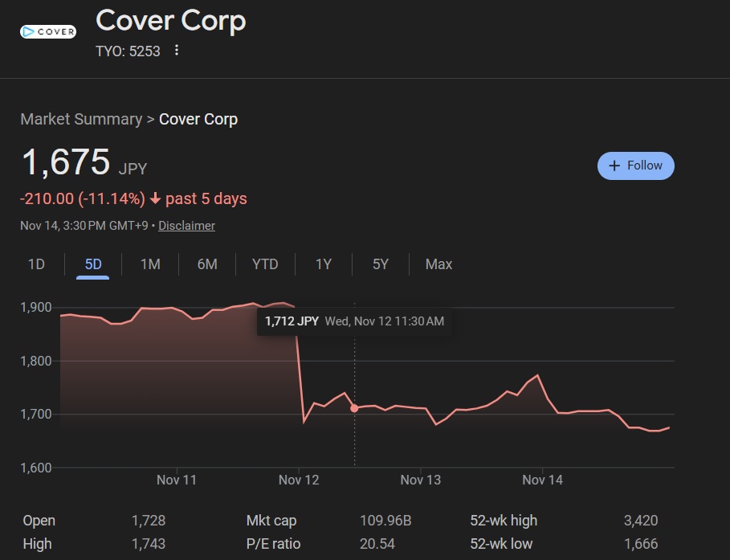
Task: Select the YTD chart range
Action: pos(265,264)
